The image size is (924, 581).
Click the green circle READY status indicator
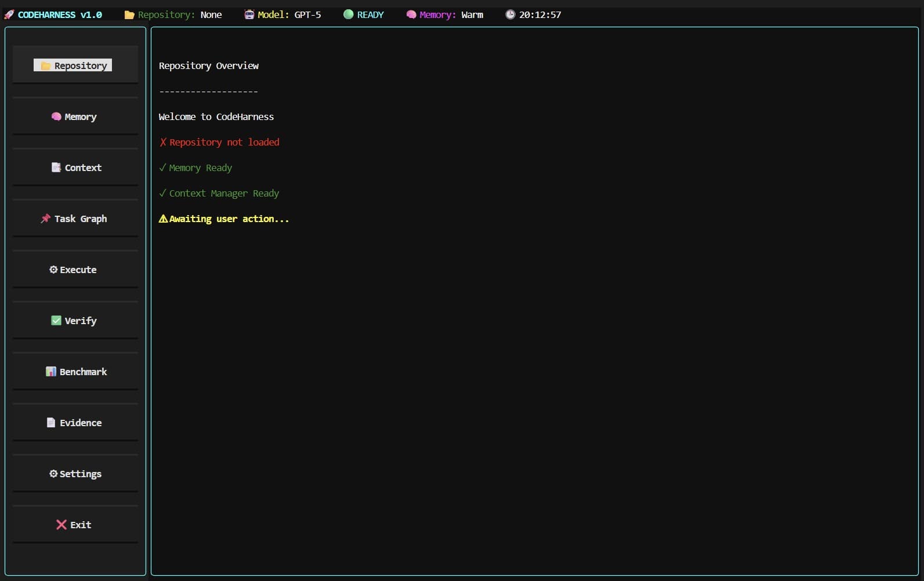coord(348,14)
